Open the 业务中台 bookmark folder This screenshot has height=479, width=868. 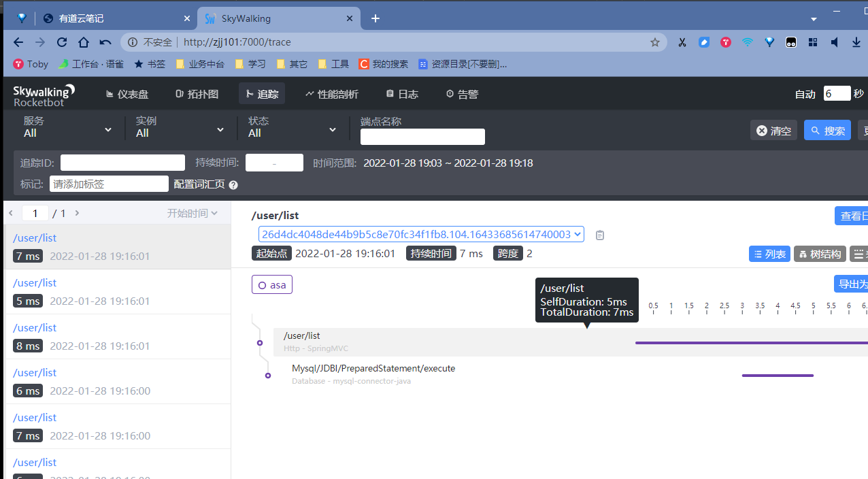200,64
